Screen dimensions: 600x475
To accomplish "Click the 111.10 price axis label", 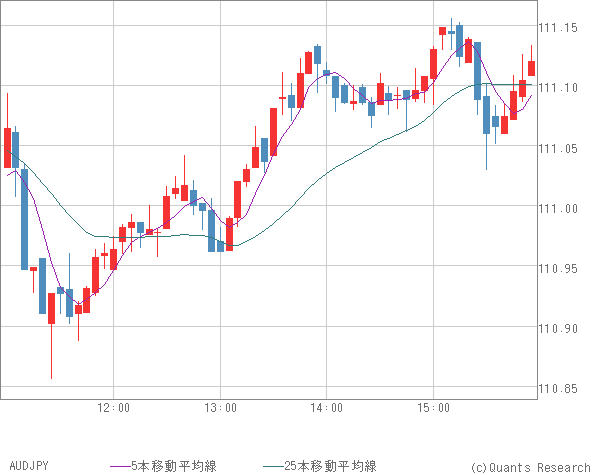I will [x=558, y=88].
